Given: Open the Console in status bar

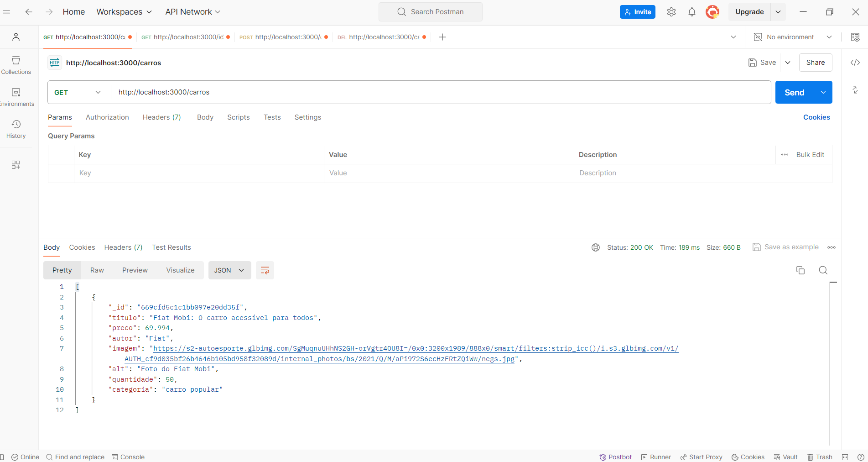Looking at the screenshot, I should [128, 457].
